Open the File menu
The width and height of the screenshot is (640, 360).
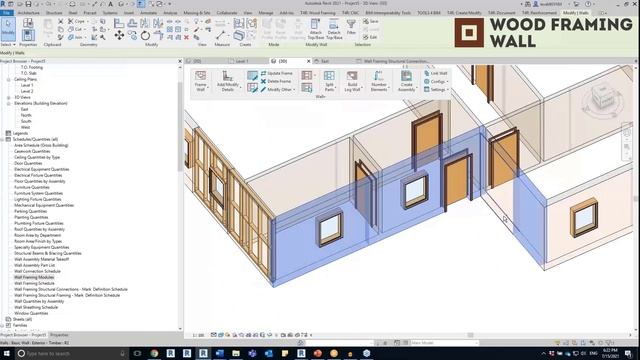coord(7,13)
